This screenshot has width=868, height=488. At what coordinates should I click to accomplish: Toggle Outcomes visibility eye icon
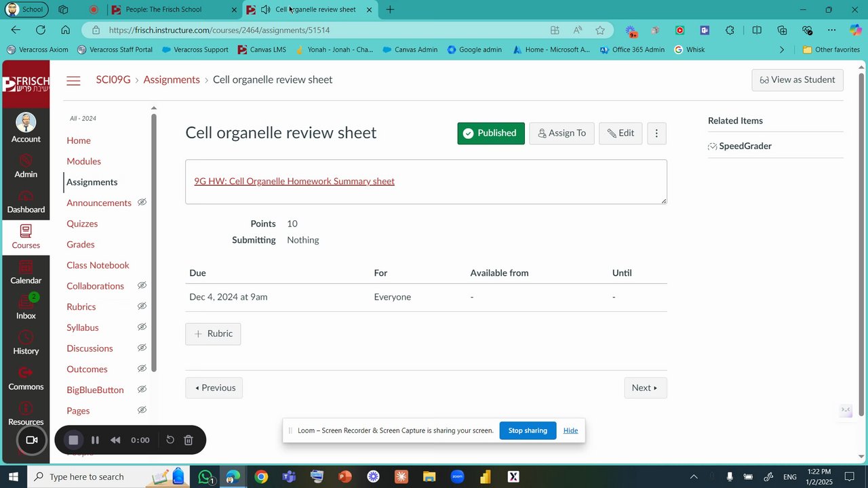pos(142,369)
